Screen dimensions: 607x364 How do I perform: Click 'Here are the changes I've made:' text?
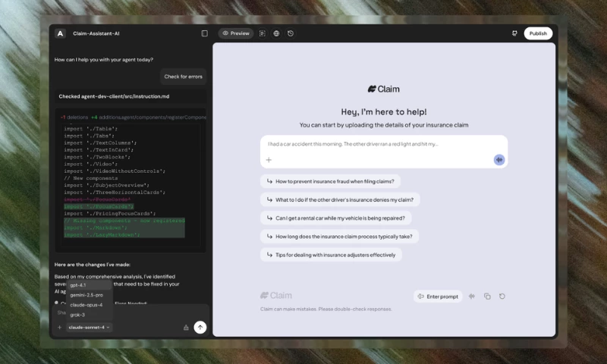tap(92, 265)
